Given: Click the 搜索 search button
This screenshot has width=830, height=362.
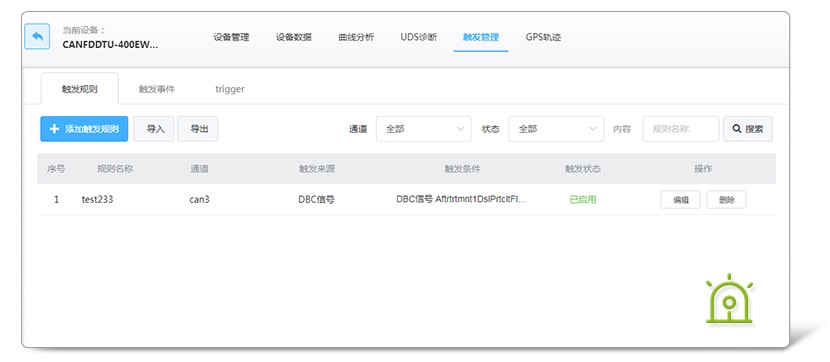Looking at the screenshot, I should [x=748, y=129].
